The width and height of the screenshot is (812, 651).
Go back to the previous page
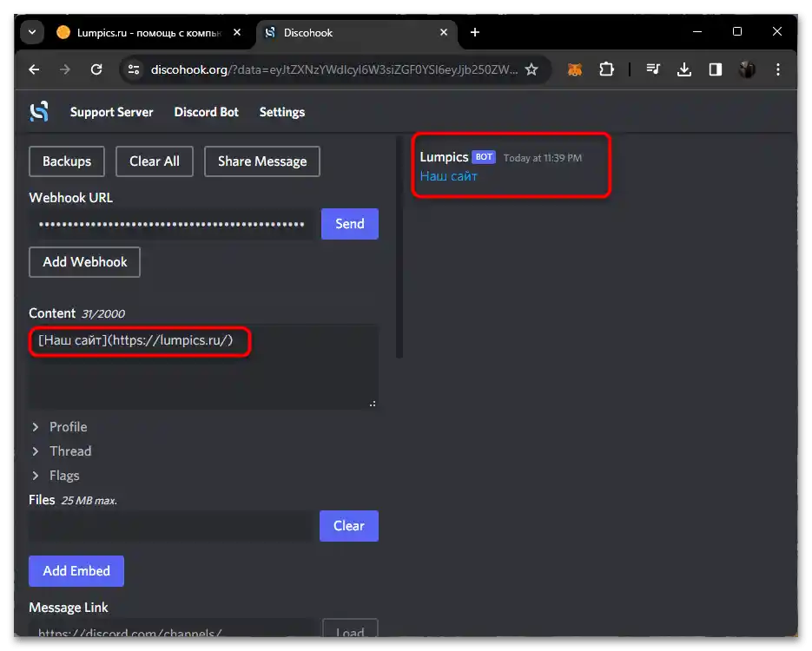[34, 69]
